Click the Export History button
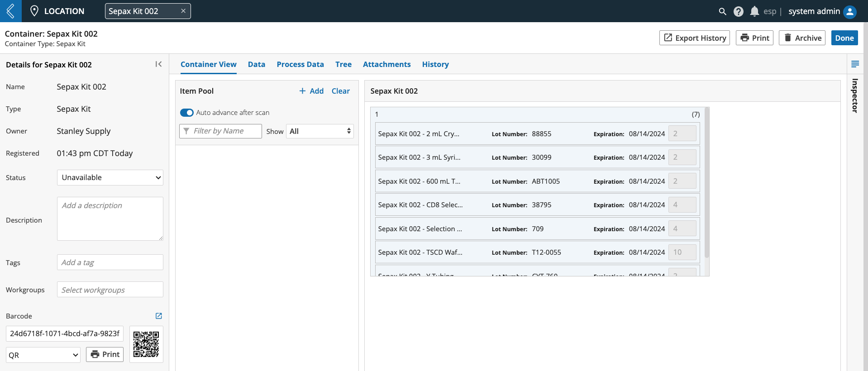 (x=695, y=38)
